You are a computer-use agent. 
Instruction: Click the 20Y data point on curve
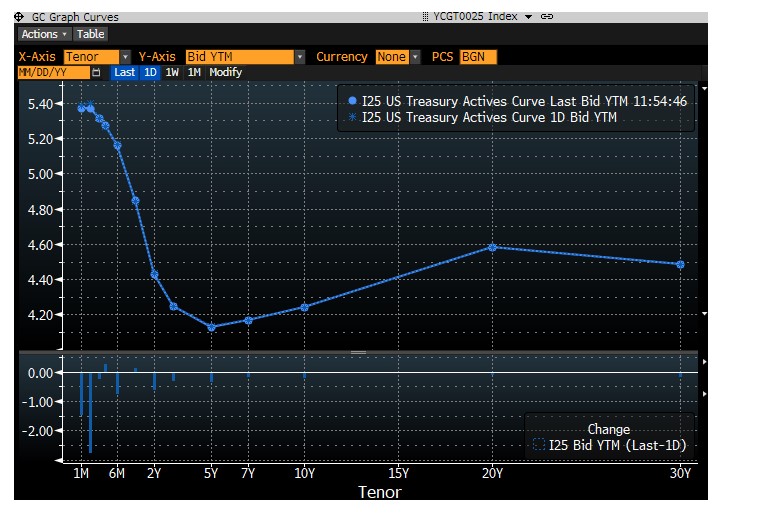pos(492,247)
